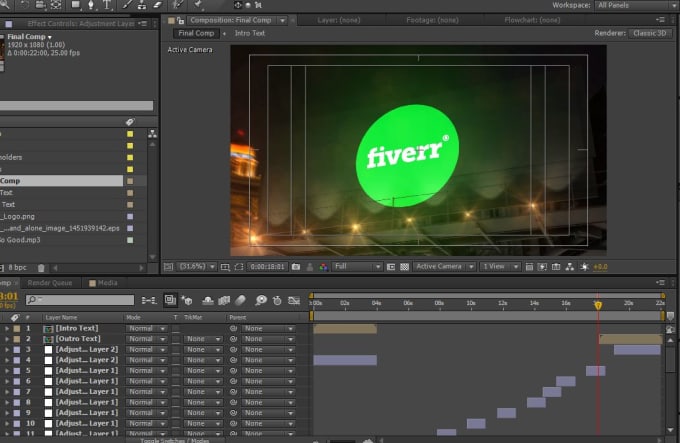Click the 0:00:18:01 current time button

[267, 267]
